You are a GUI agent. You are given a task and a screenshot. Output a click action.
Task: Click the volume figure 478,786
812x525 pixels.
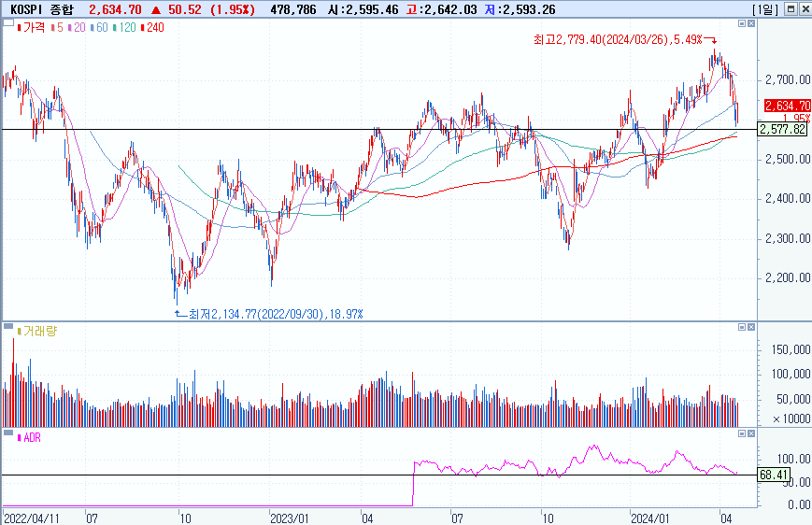point(293,9)
